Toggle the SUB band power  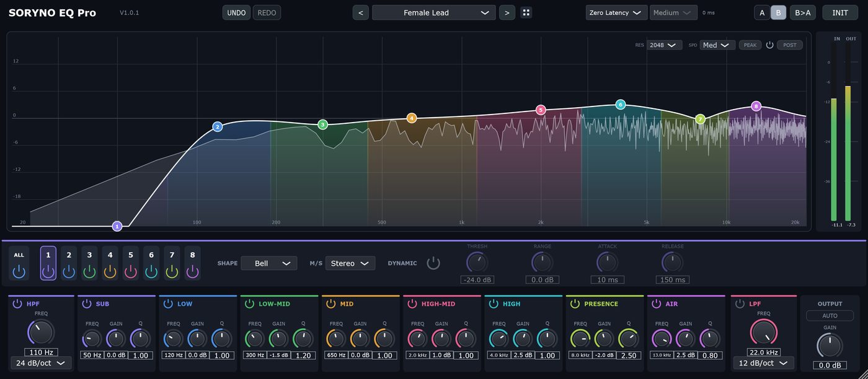click(x=86, y=303)
